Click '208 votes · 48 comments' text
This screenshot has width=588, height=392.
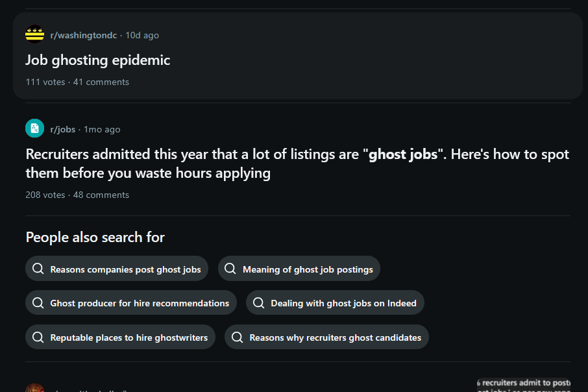click(x=77, y=195)
